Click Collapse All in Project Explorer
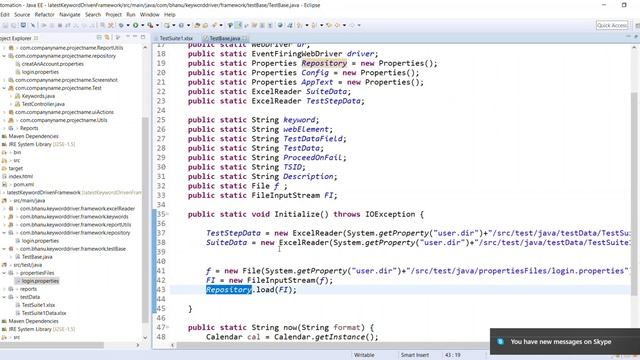Image resolution: width=640 pixels, height=360 pixels. (99, 38)
